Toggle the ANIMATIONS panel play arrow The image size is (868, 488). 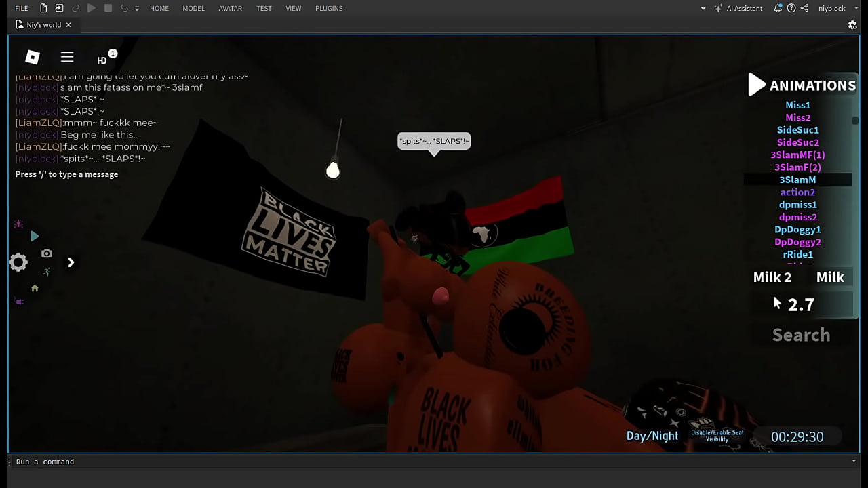pyautogui.click(x=755, y=85)
